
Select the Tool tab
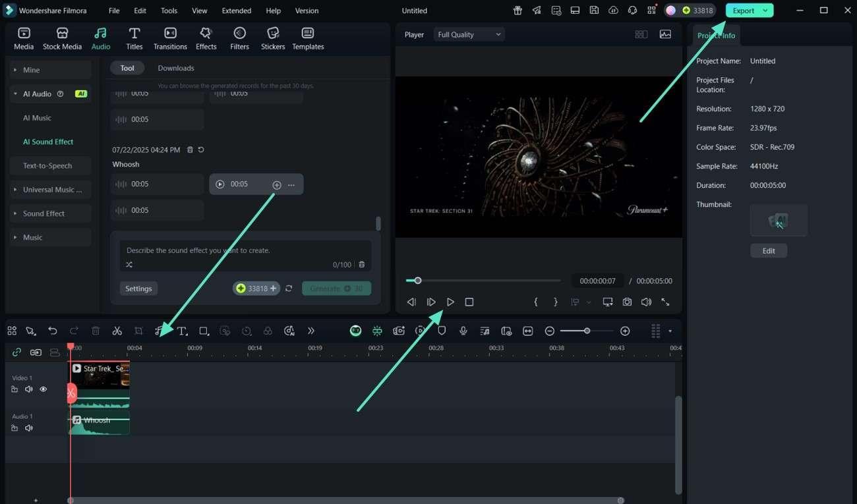click(127, 68)
